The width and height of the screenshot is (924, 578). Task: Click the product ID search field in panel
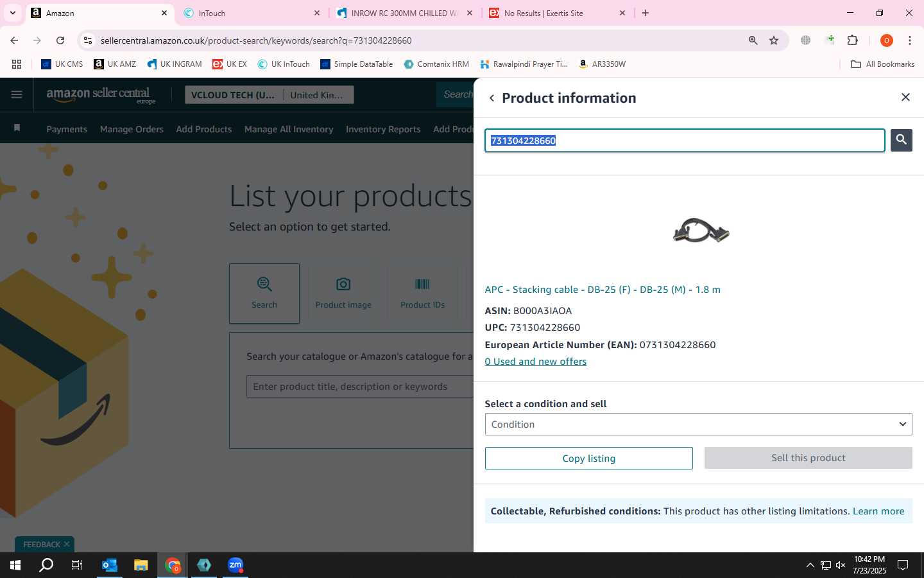click(685, 141)
